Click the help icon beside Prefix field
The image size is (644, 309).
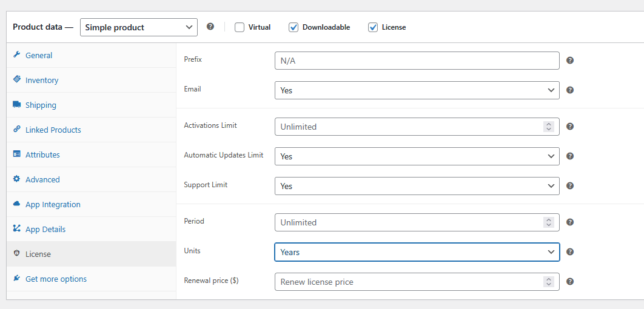pyautogui.click(x=570, y=61)
